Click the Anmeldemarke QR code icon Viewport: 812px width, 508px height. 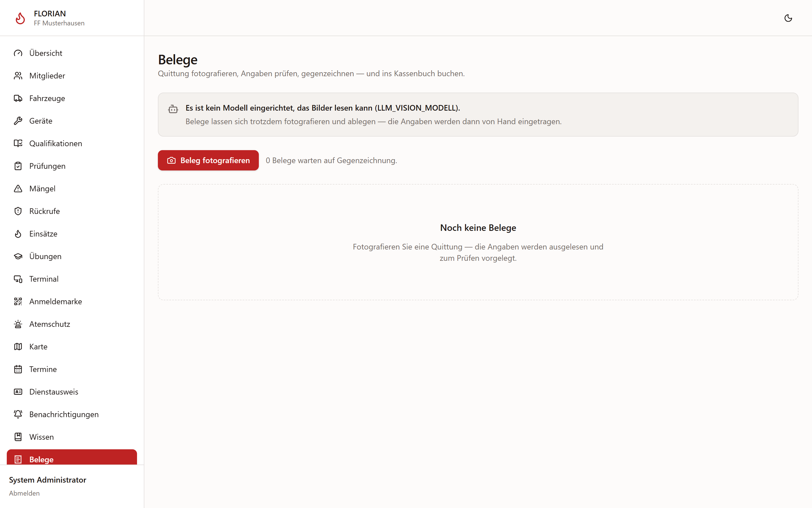(x=18, y=301)
